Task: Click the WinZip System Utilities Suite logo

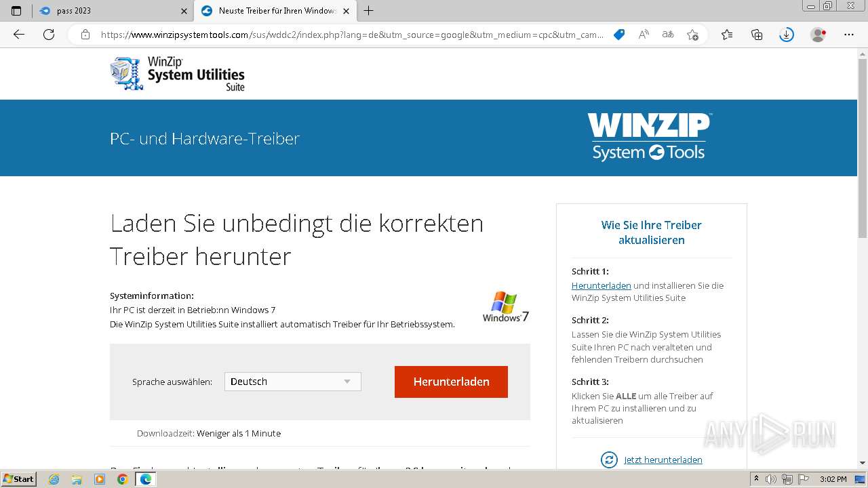Action: coord(178,73)
